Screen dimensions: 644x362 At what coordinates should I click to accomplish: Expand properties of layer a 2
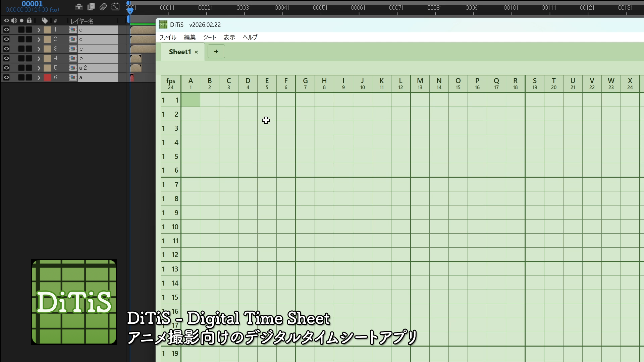[39, 68]
